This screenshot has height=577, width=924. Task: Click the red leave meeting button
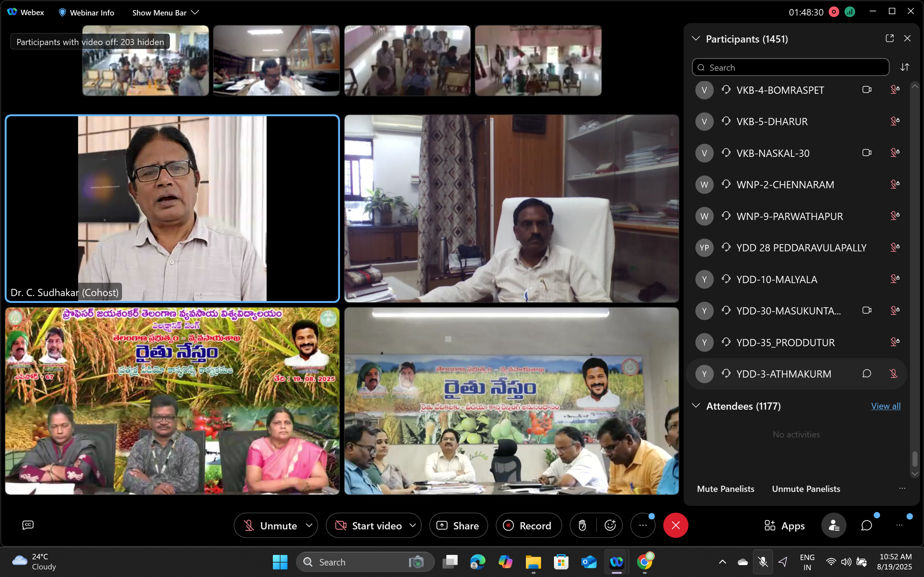[x=675, y=525]
